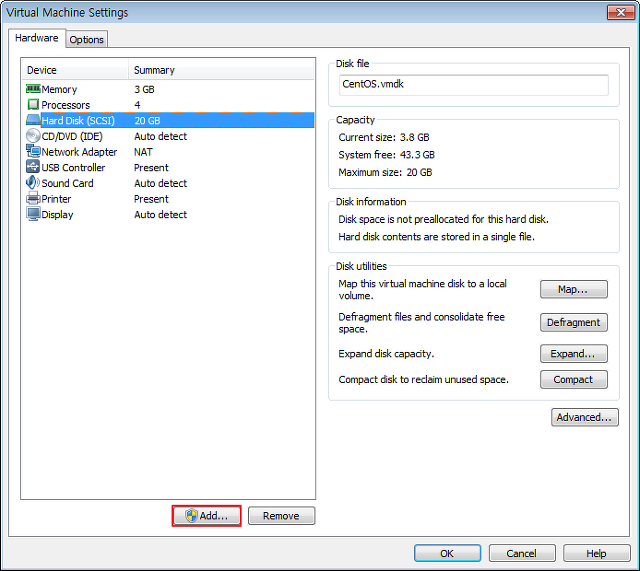Open Expand disk capacity dialog
This screenshot has width=640, height=571.
click(x=573, y=353)
